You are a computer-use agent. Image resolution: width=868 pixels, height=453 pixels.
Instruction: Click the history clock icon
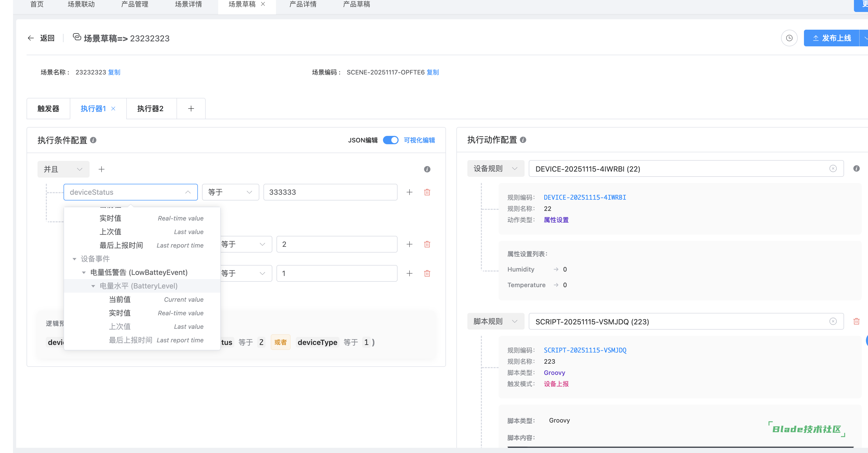point(789,38)
